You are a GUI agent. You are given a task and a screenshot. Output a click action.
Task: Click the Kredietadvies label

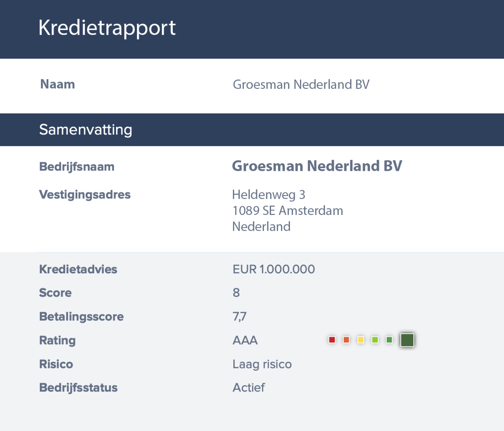point(78,269)
